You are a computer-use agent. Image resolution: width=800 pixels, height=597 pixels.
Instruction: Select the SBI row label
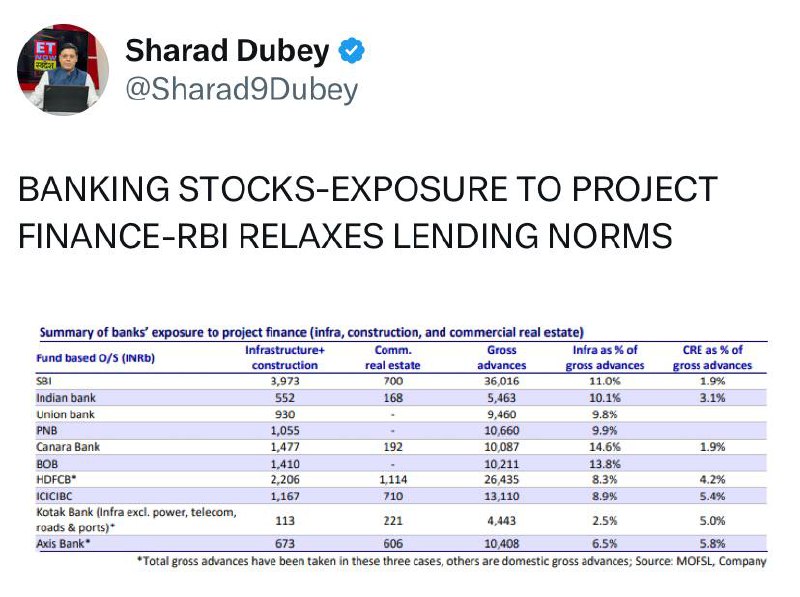pyautogui.click(x=44, y=381)
